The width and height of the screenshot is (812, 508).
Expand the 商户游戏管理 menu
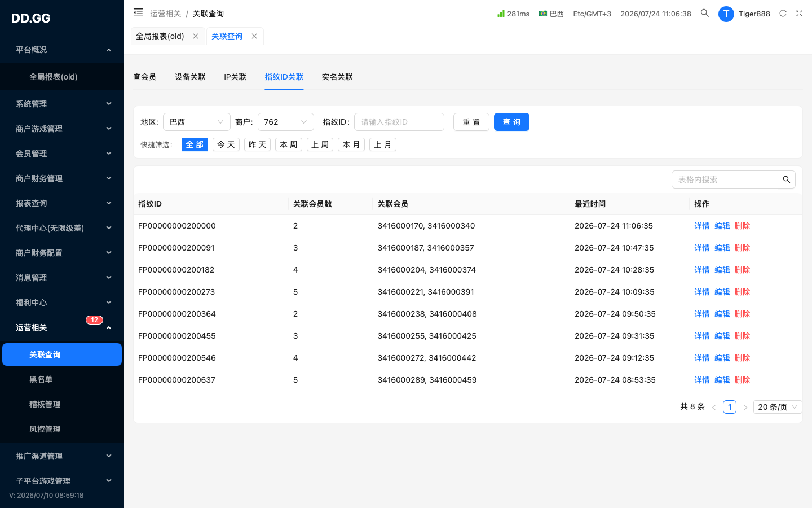(x=62, y=129)
